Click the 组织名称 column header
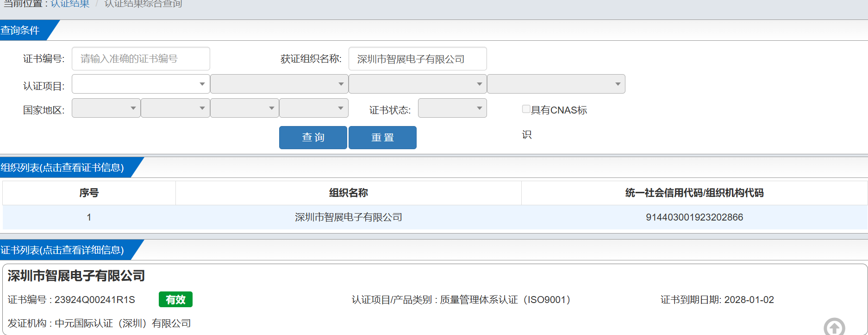The width and height of the screenshot is (868, 335). pos(349,193)
